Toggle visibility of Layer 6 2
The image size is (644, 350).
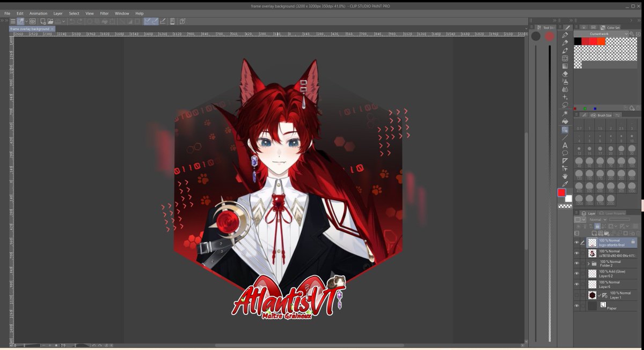[x=577, y=273]
